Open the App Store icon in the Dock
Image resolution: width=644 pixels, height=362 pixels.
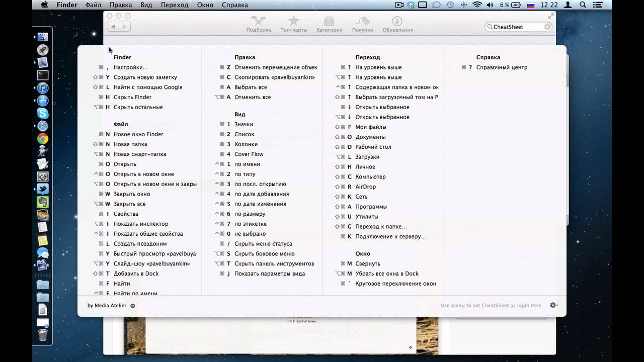pyautogui.click(x=43, y=101)
